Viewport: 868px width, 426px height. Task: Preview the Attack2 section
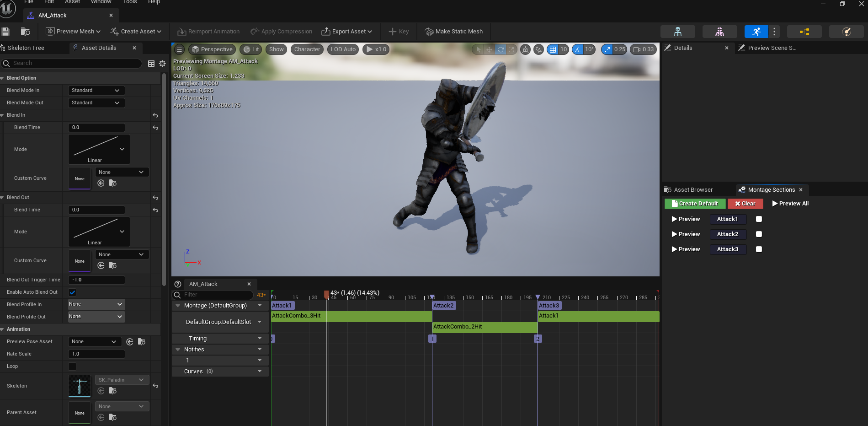pyautogui.click(x=686, y=234)
